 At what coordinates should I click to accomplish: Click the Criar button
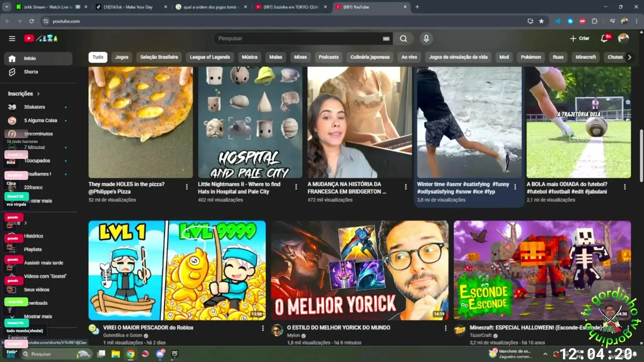(580, 38)
